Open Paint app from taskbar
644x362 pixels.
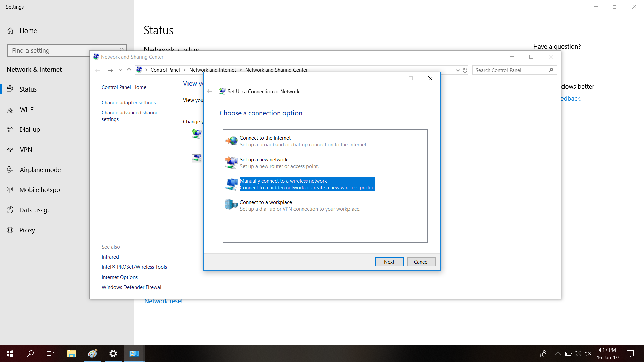[x=92, y=353]
